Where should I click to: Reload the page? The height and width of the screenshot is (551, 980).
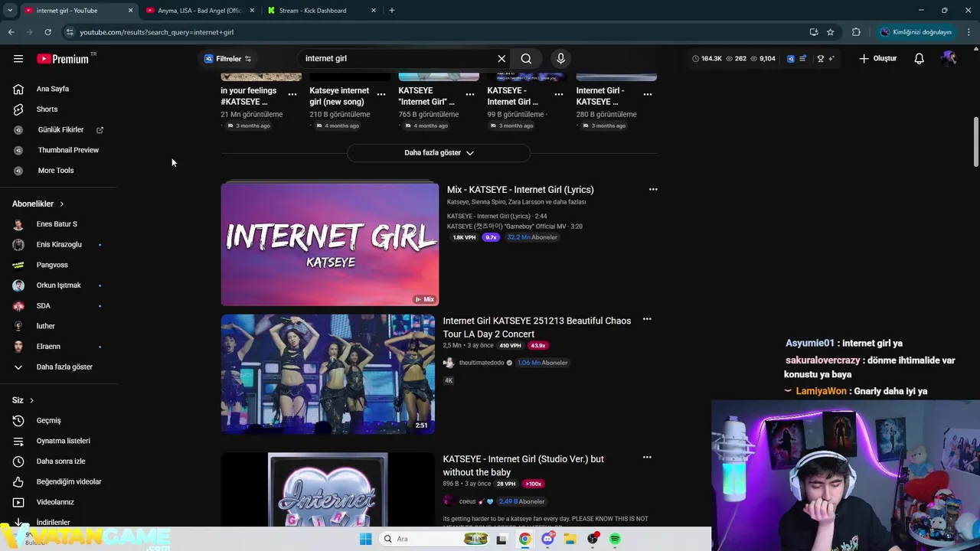pyautogui.click(x=47, y=32)
